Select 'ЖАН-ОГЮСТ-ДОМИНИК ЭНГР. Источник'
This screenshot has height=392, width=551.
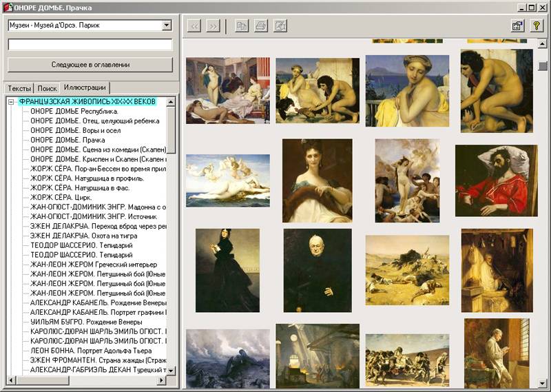pyautogui.click(x=94, y=216)
